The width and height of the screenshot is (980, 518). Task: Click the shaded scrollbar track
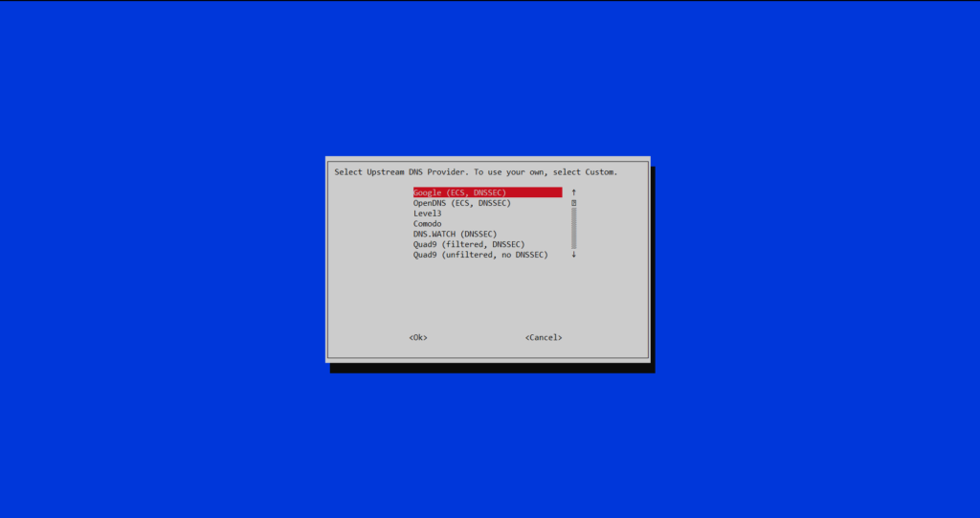click(x=573, y=228)
